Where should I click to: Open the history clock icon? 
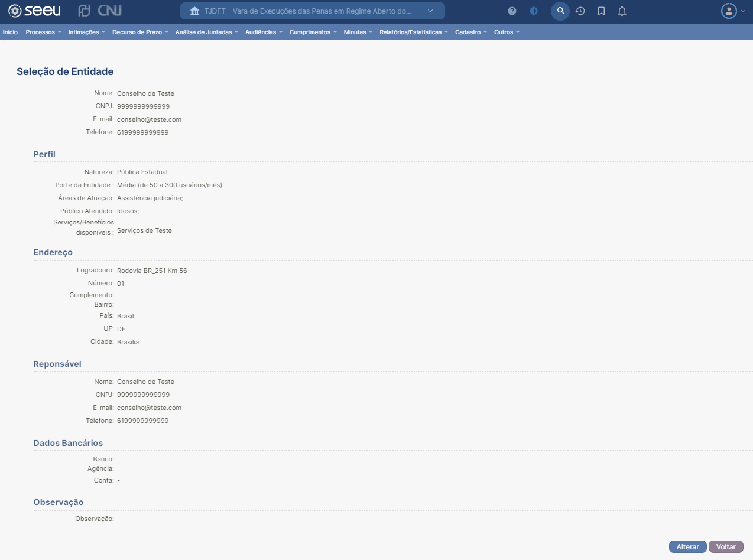(580, 11)
